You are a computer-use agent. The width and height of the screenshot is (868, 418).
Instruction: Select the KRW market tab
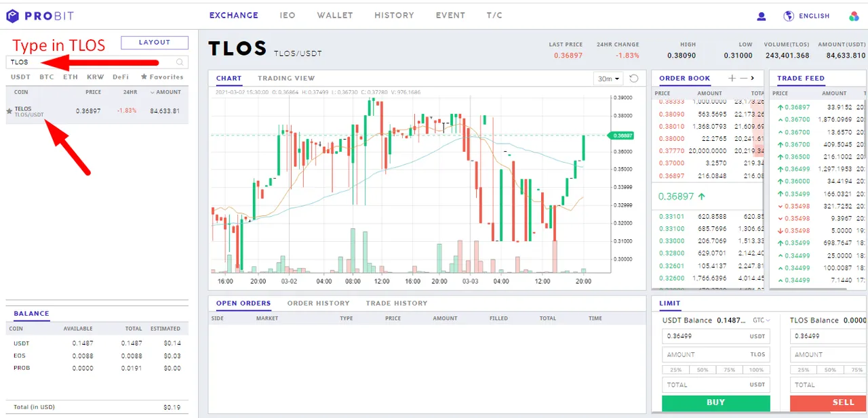coord(96,77)
